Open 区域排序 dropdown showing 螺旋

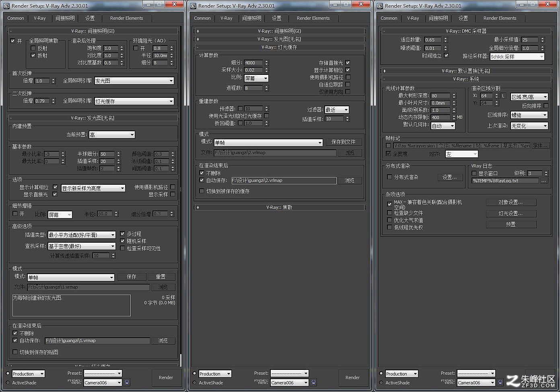529,115
